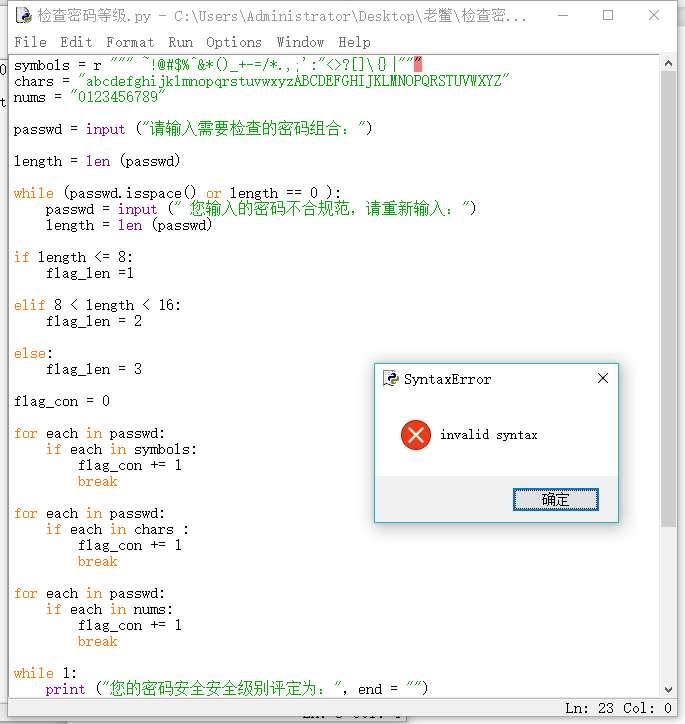Click the scrollbar down arrow
This screenshot has width=685, height=724.
(670, 686)
